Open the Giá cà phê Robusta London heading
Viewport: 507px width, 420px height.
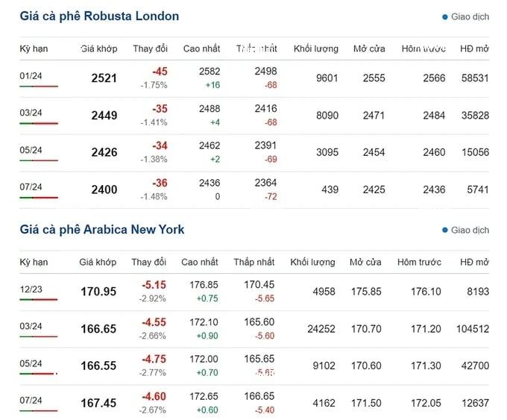coord(99,16)
